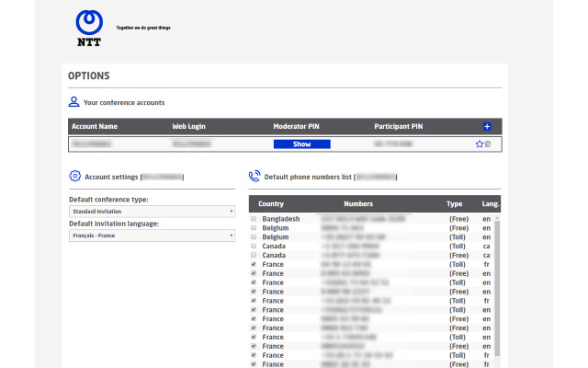Click the user icon beside Your conference accounts

73,102
